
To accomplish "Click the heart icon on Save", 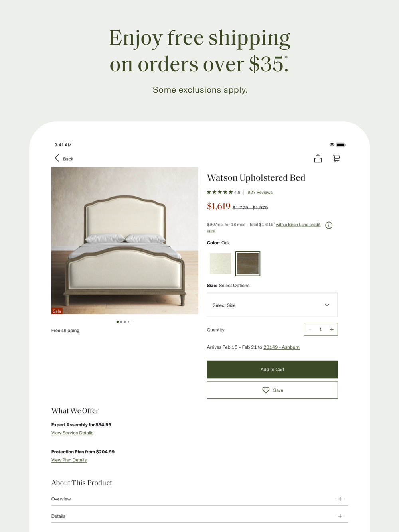I will pyautogui.click(x=266, y=390).
